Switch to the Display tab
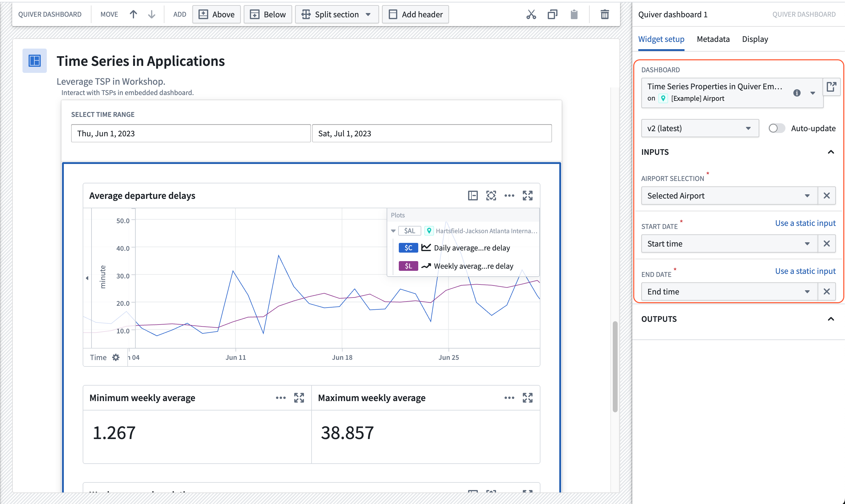Viewport: 845px width, 504px height. point(755,39)
